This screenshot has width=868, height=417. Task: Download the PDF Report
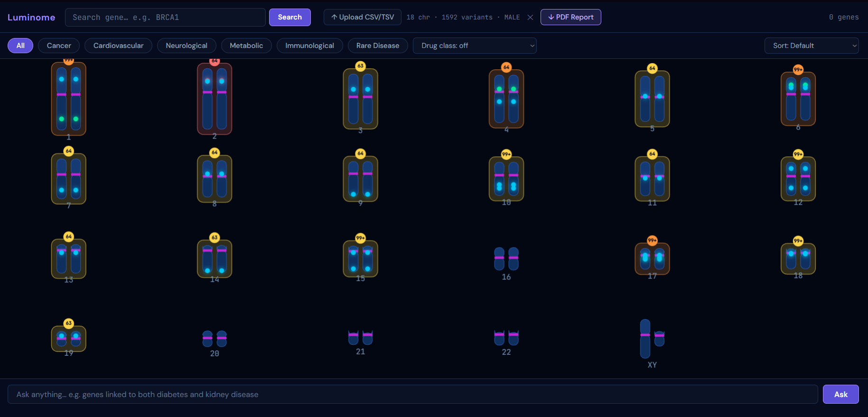pos(571,17)
